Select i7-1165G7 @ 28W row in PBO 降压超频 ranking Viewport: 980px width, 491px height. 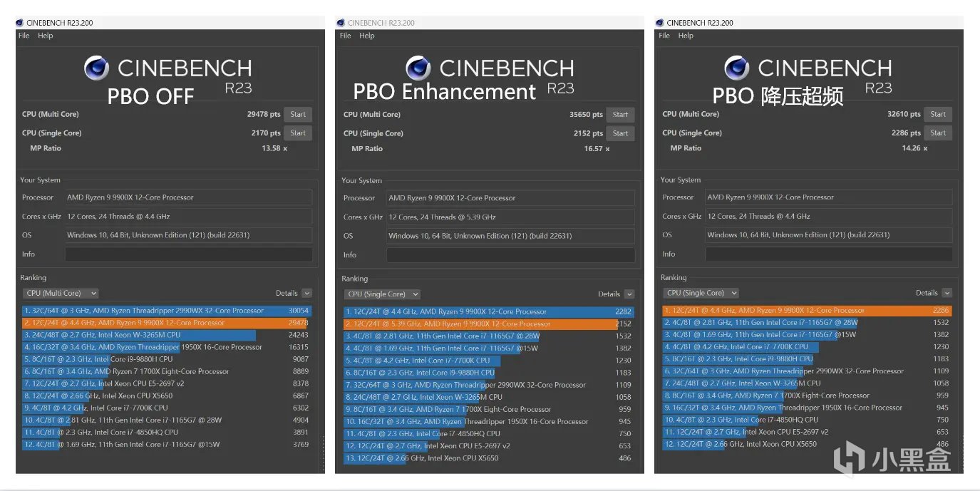(808, 323)
